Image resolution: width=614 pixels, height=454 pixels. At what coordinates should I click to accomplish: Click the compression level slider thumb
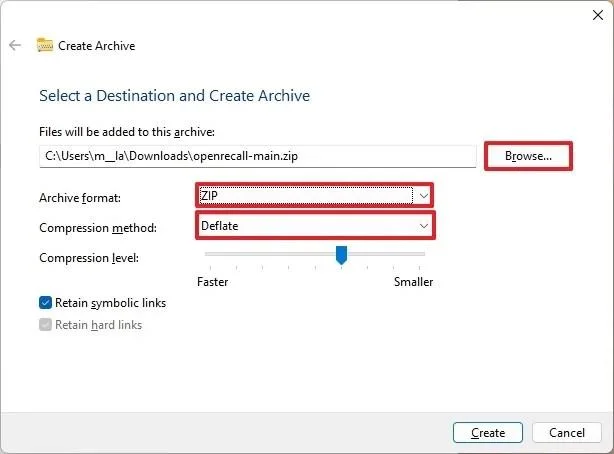click(341, 255)
